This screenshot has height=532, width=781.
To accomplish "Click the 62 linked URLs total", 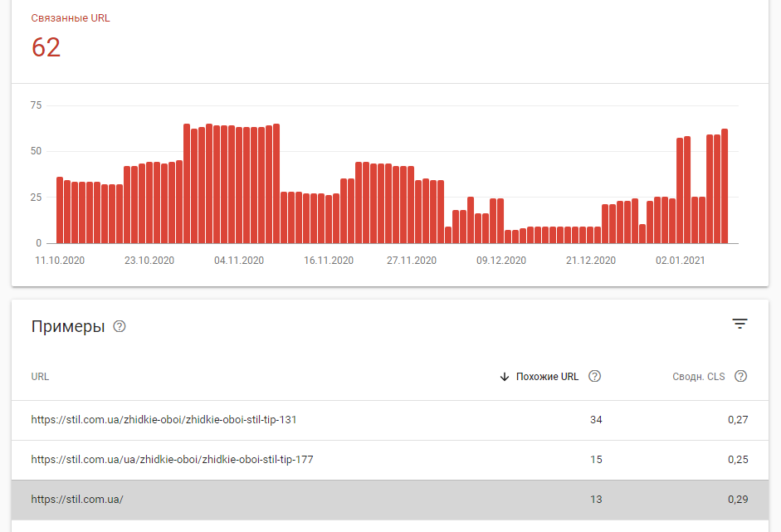I will pos(46,47).
